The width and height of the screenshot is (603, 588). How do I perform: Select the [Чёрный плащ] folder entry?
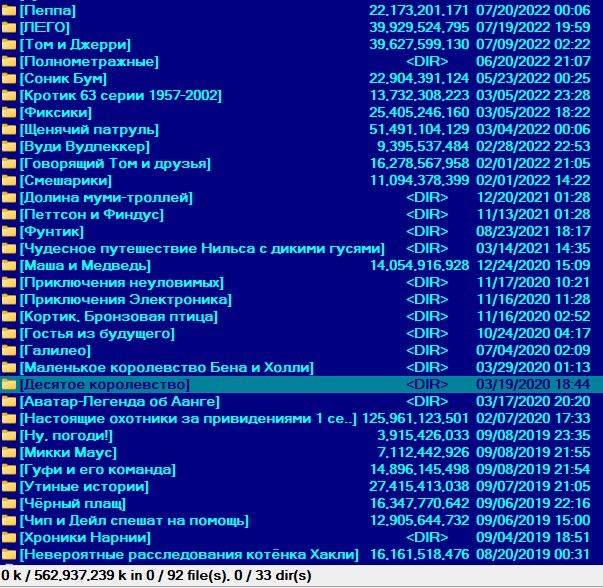coord(72,503)
